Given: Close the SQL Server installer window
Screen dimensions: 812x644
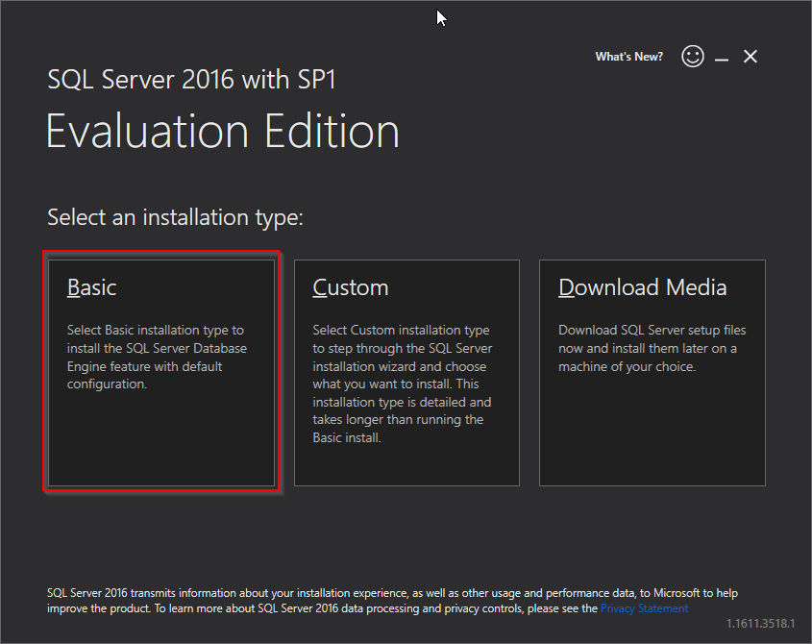Looking at the screenshot, I should click(x=750, y=57).
